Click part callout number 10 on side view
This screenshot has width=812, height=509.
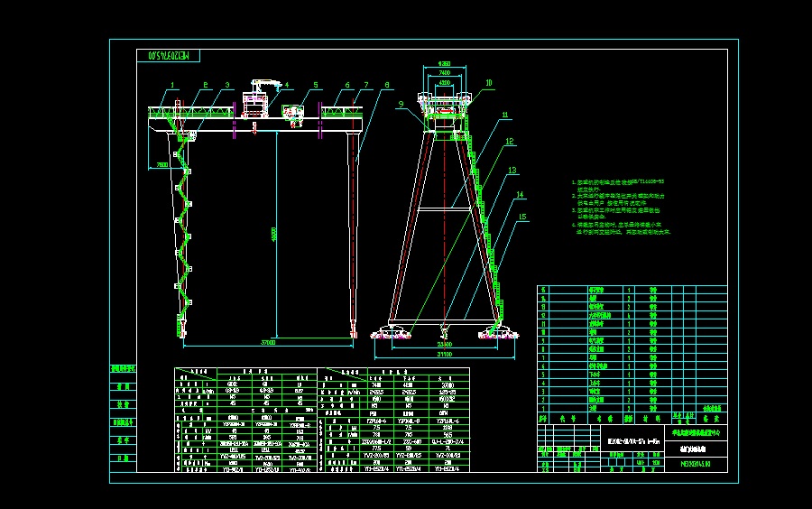489,83
